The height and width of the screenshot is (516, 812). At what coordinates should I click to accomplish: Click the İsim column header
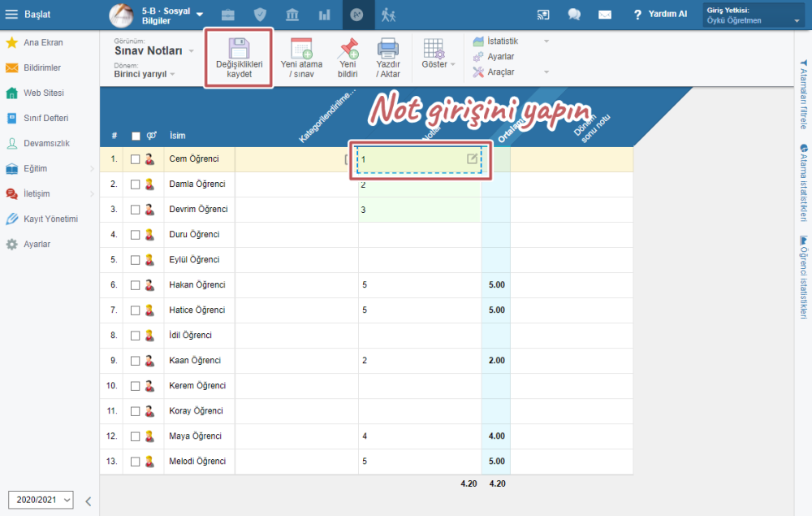(177, 136)
